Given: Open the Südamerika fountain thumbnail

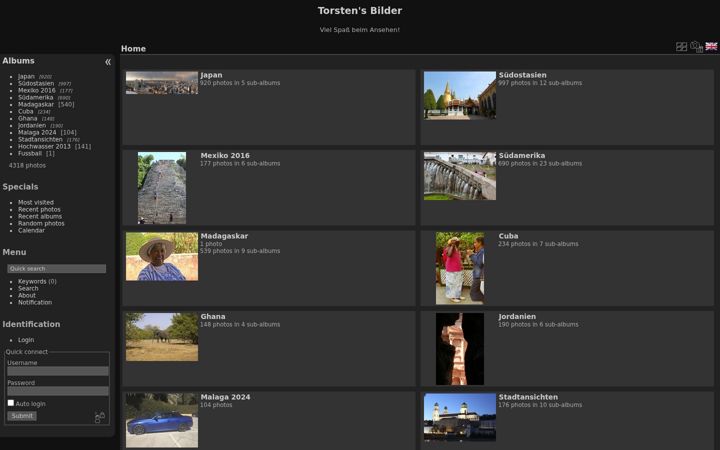Looking at the screenshot, I should [460, 176].
